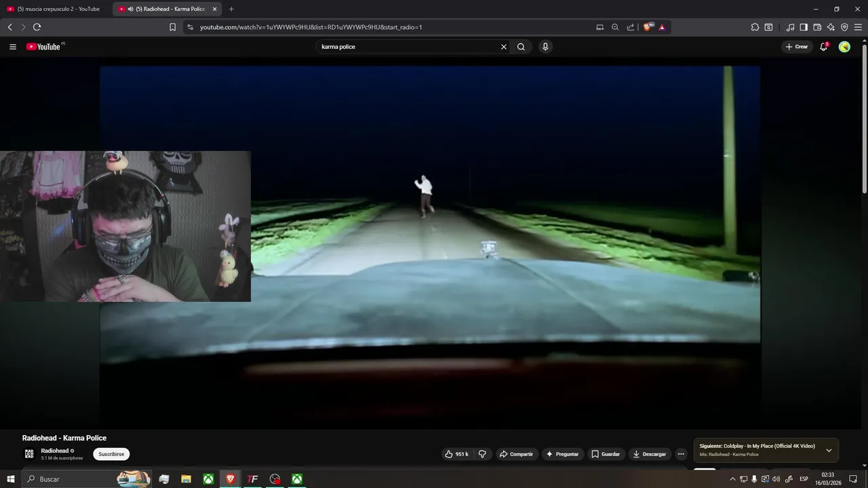868x488 pixels.
Task: Open the Leo AI sparkle icon
Action: pyautogui.click(x=831, y=27)
